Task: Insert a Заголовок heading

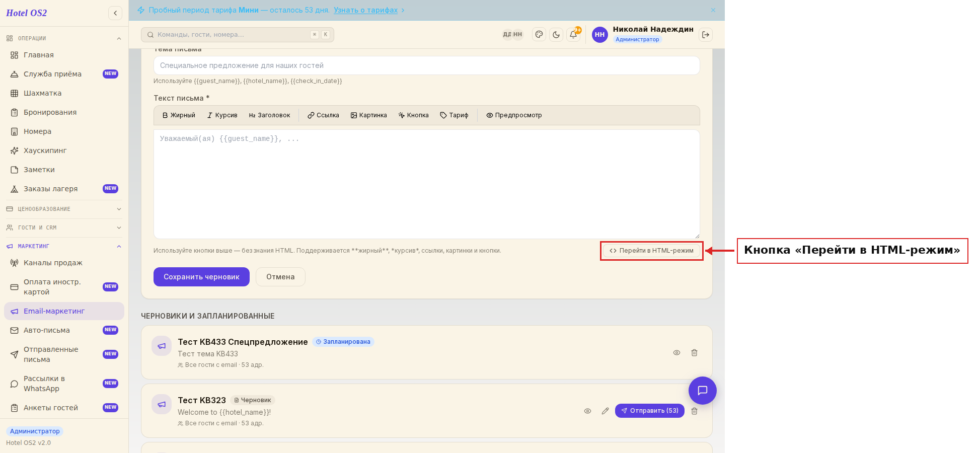Action: click(x=269, y=115)
